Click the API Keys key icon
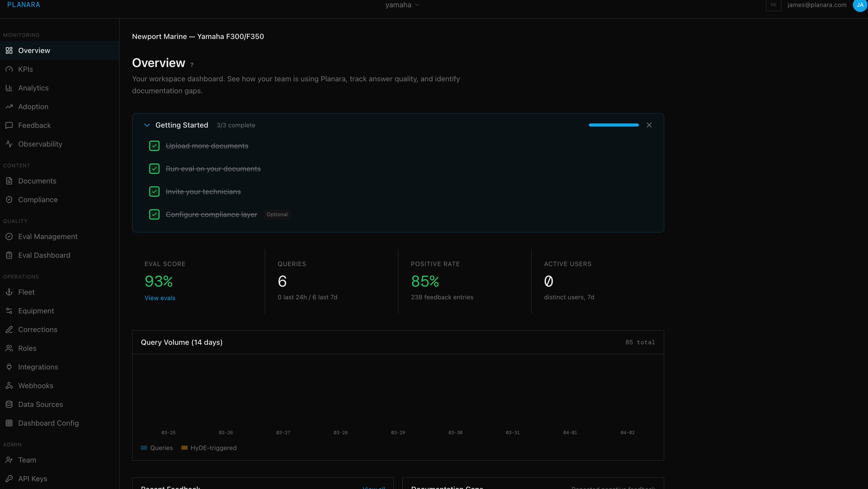 click(9, 479)
